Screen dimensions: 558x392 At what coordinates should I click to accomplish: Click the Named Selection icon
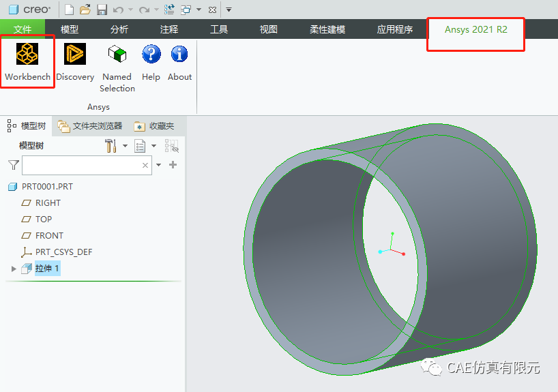pyautogui.click(x=117, y=54)
